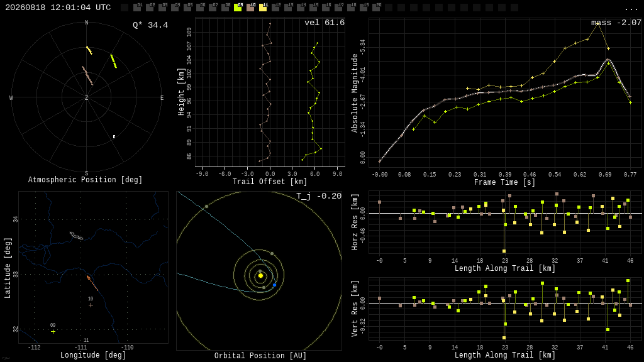This screenshot has height=362, width=644.
Task: Click station 10 cross marker on map
Action: [91, 305]
